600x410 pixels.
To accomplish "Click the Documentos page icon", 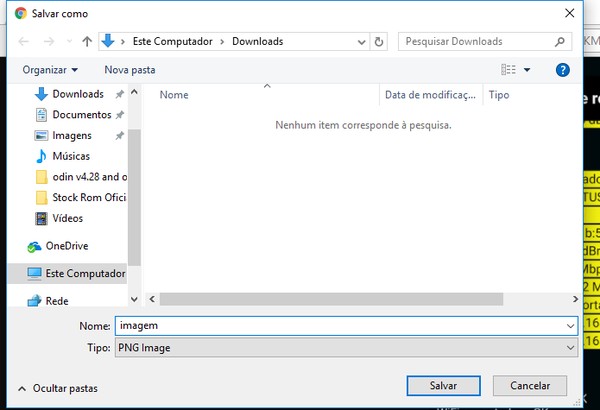I will coord(41,115).
